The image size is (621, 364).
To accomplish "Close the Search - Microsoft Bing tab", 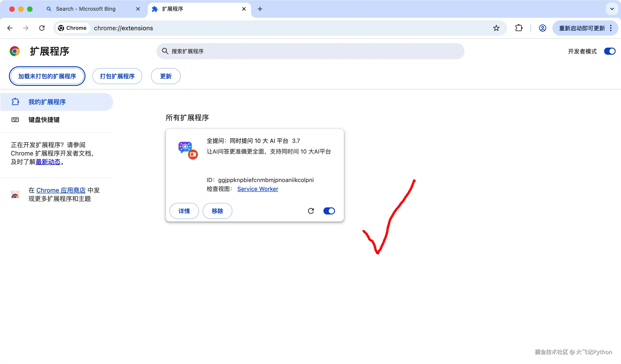I will point(138,9).
